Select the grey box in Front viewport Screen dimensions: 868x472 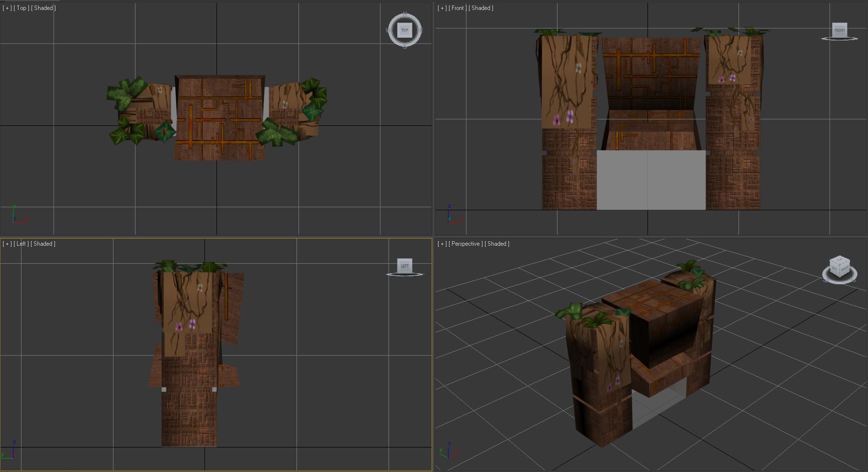click(x=651, y=180)
